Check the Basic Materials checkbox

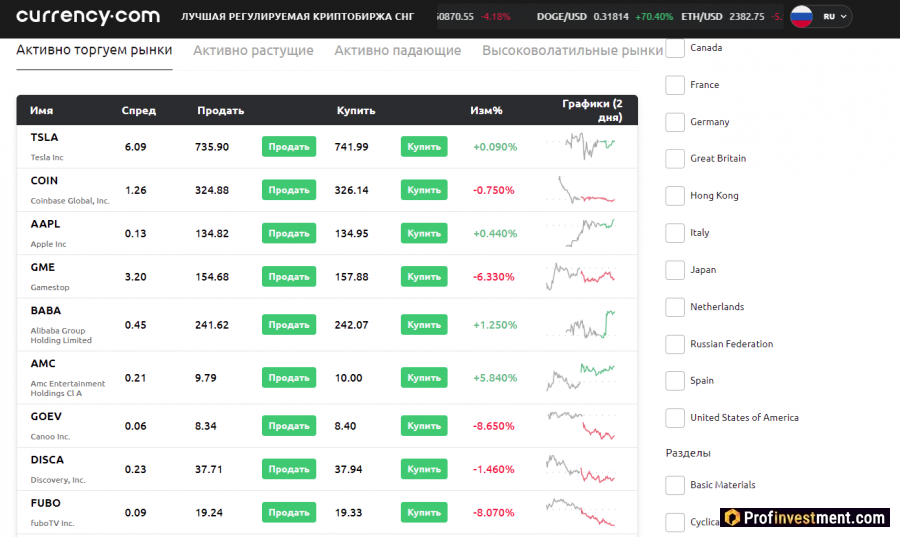point(675,485)
